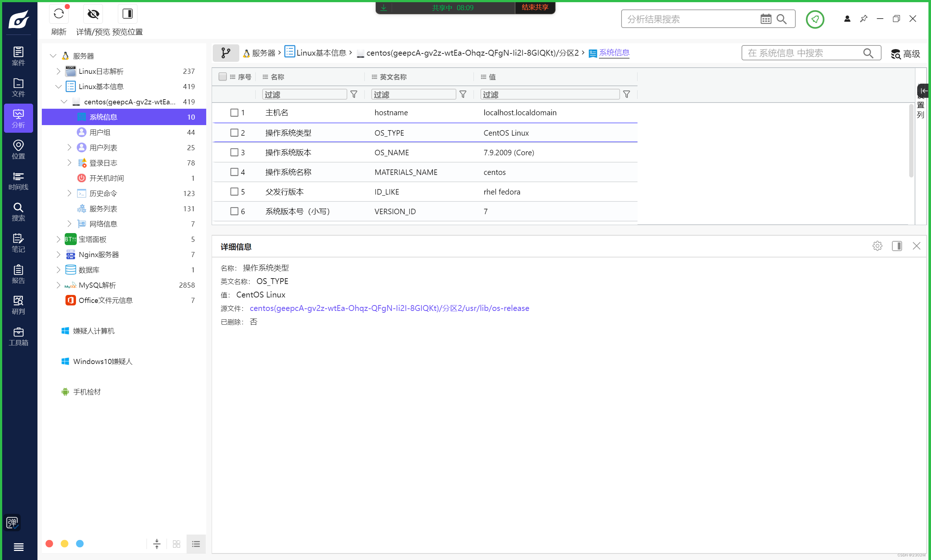Select the 用户组 tree item
Viewport: 931px width, 560px height.
(100, 132)
